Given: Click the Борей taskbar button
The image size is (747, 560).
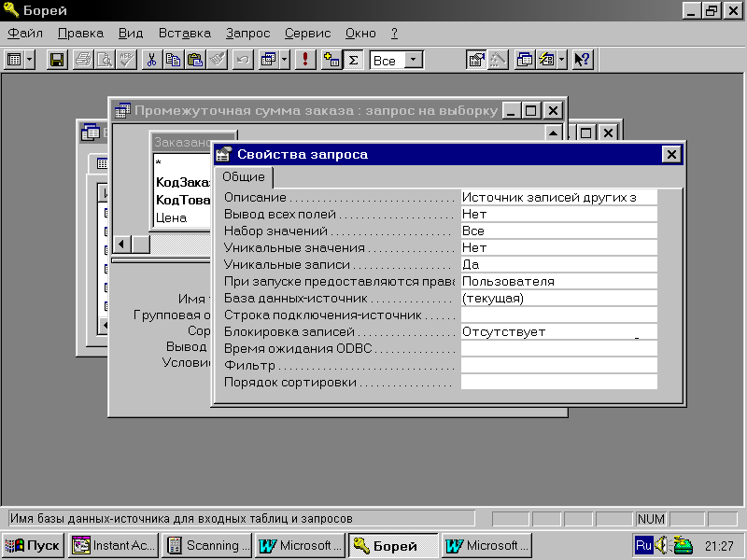Looking at the screenshot, I should click(393, 545).
